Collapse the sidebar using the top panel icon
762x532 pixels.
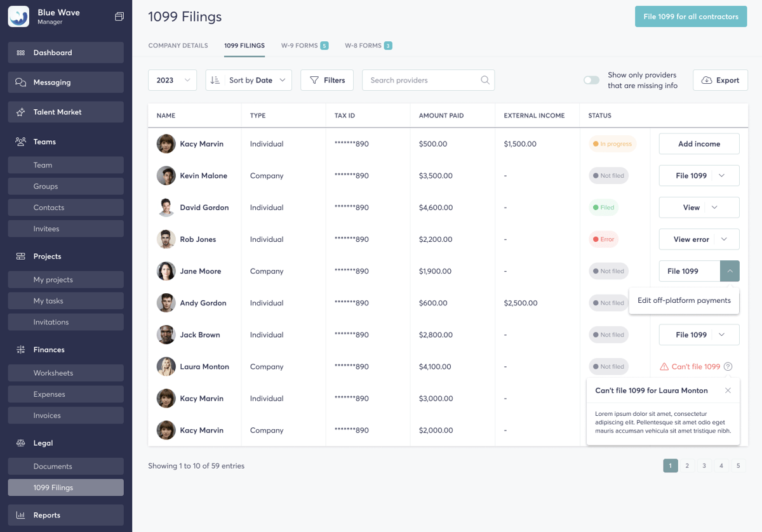(x=119, y=17)
